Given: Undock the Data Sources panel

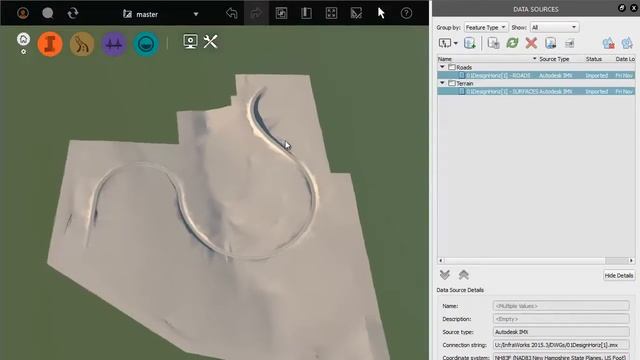Looking at the screenshot, I should [622, 8].
